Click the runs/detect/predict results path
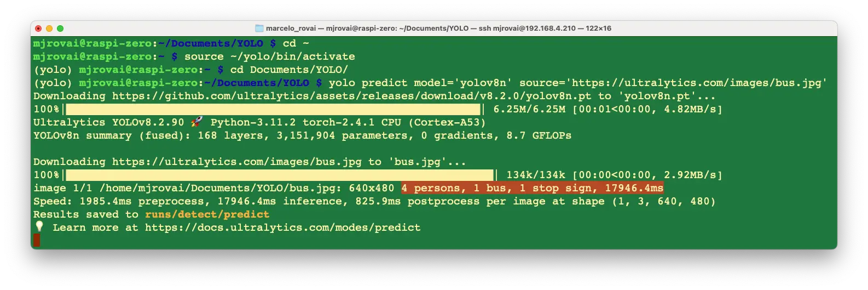 pos(207,214)
